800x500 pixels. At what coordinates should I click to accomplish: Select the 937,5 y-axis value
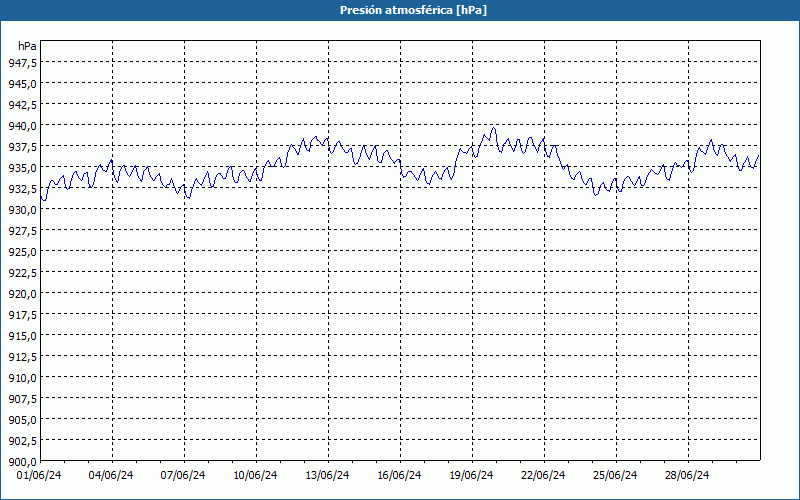pyautogui.click(x=22, y=147)
